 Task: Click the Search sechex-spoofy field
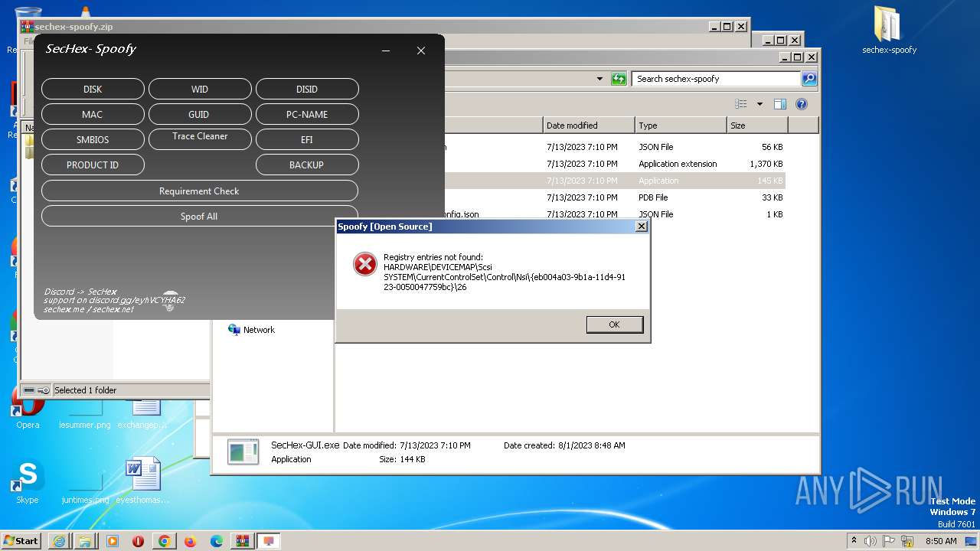(x=717, y=79)
